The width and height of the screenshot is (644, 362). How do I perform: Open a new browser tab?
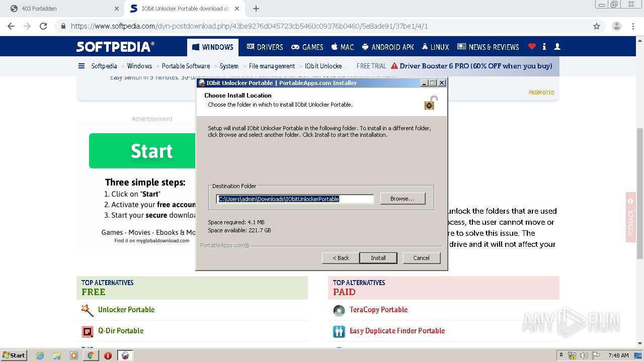[x=256, y=9]
